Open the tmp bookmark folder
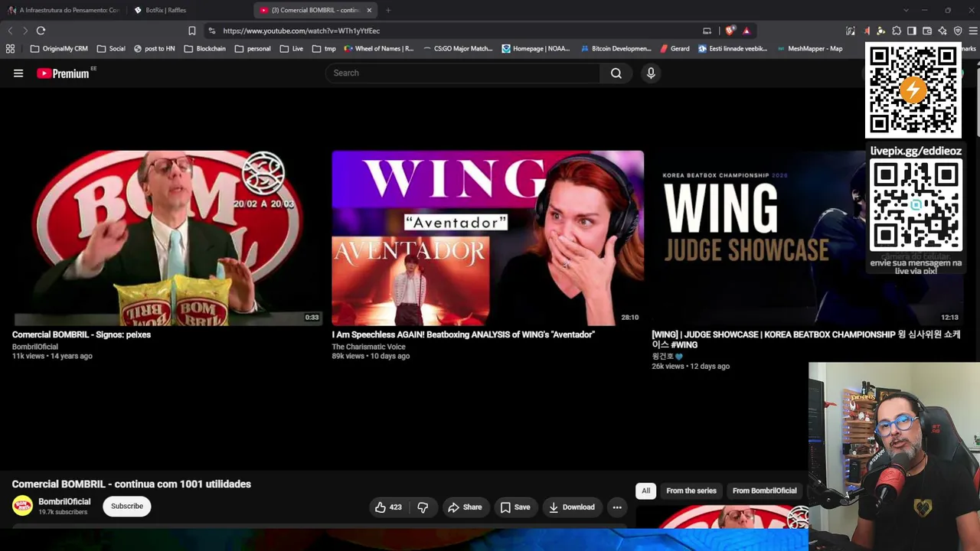The width and height of the screenshot is (980, 551). [324, 48]
